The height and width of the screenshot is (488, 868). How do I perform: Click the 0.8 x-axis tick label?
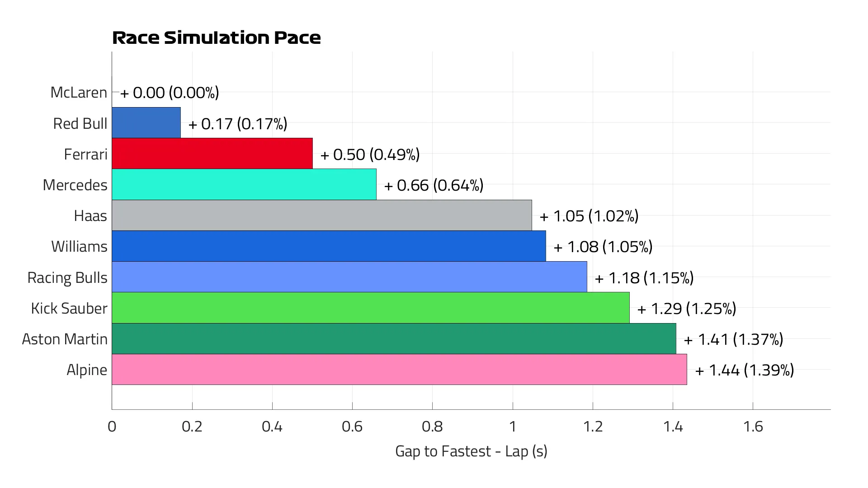tap(432, 427)
